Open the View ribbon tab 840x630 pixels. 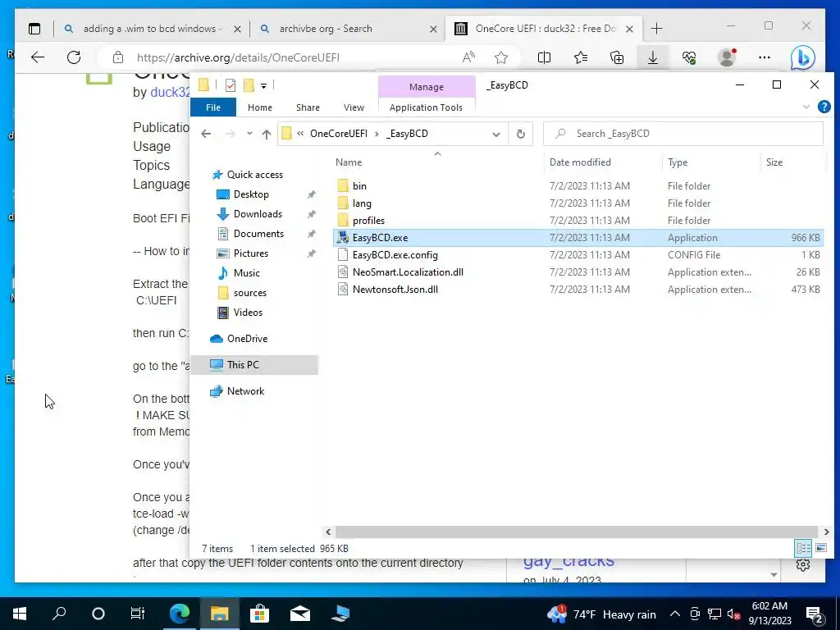354,107
